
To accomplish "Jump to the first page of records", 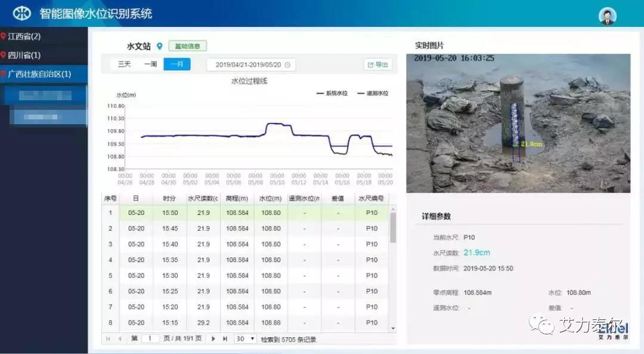I will [108, 339].
